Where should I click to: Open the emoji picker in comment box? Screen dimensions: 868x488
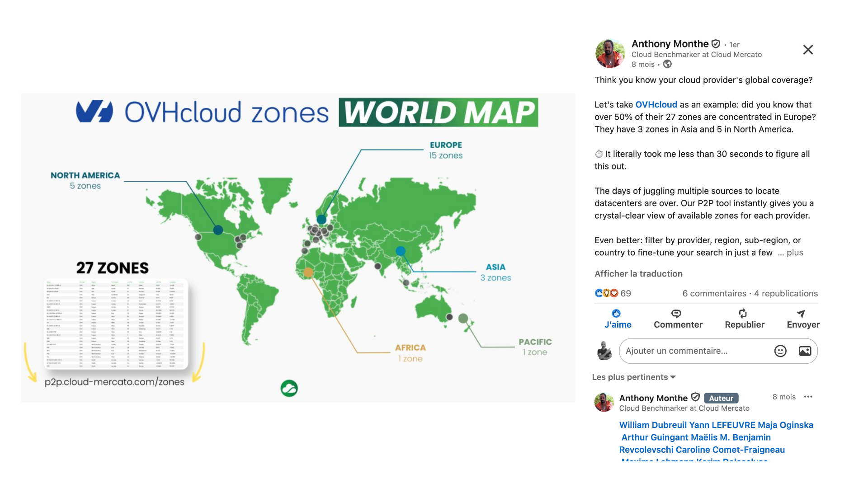pyautogui.click(x=780, y=351)
